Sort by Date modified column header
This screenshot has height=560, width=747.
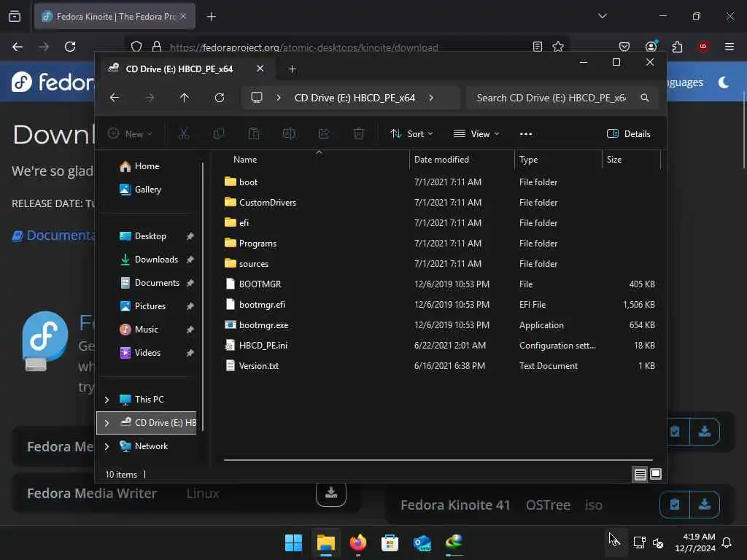pyautogui.click(x=462, y=160)
